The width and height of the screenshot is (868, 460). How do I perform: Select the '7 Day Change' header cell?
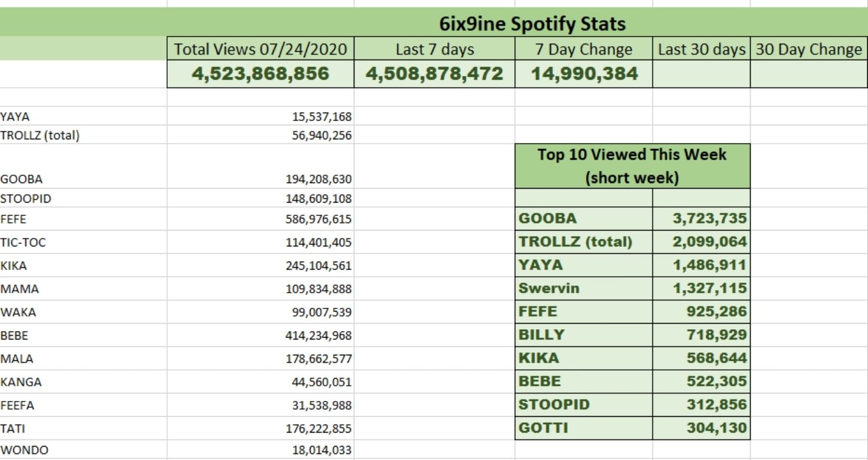click(584, 49)
